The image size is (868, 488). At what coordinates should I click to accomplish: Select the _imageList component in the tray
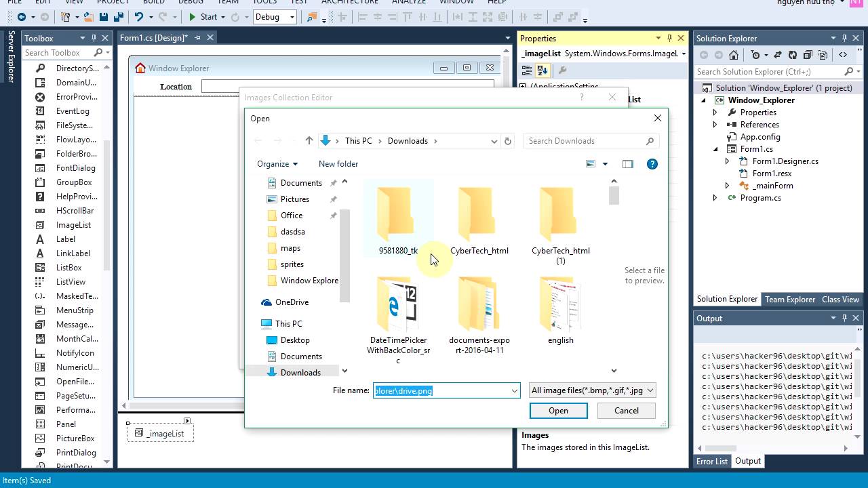coord(161,433)
